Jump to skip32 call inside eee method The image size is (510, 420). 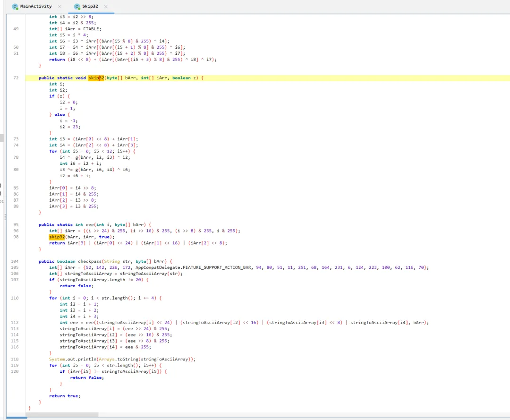pos(57,237)
